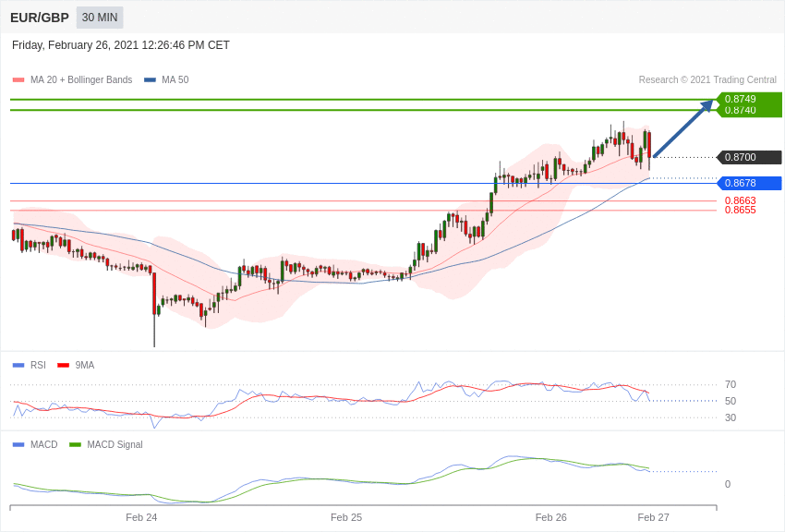Click the Feb 26 date axis label
This screenshot has height=532, width=785.
(550, 517)
